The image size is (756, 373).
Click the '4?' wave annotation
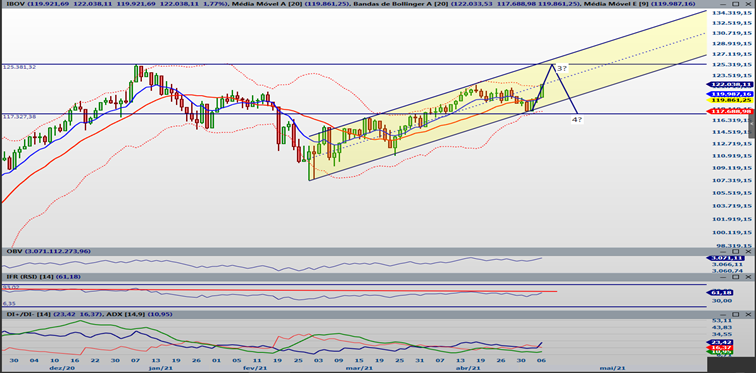click(x=577, y=119)
